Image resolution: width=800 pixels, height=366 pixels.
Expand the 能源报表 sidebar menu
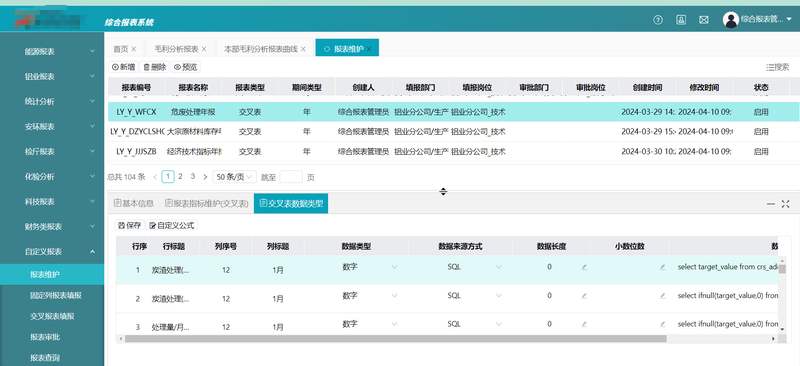(x=52, y=52)
